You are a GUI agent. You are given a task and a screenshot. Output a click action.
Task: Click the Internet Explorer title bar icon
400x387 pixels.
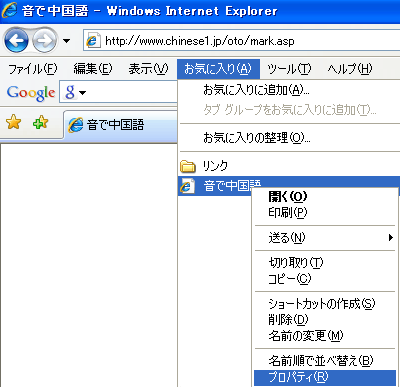(10, 10)
